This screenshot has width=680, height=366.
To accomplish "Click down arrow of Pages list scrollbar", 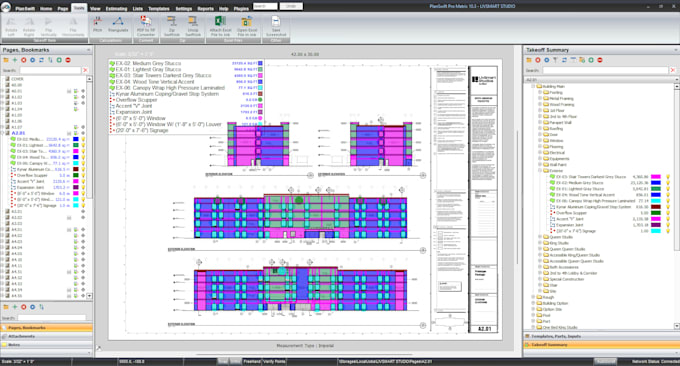I will pos(89,296).
